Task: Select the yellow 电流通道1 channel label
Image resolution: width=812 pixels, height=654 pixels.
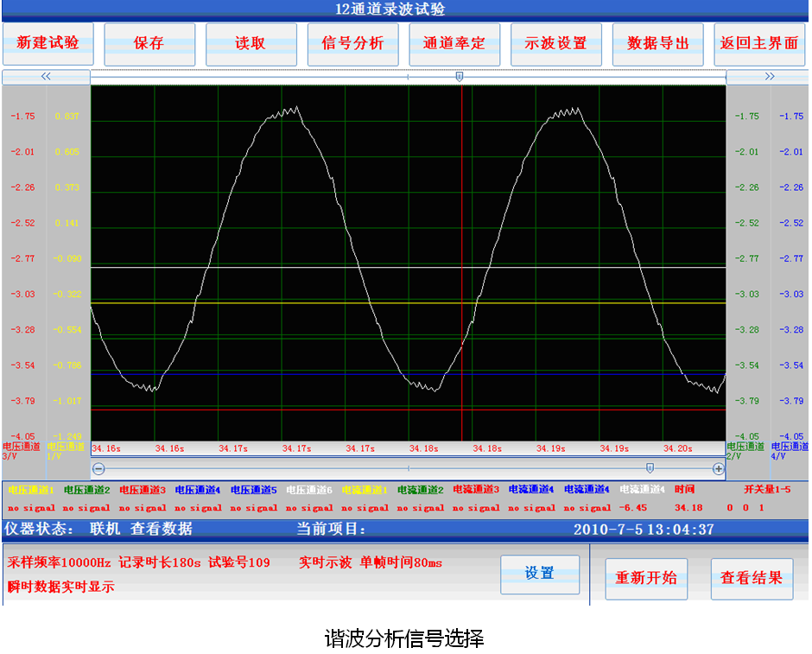Action: point(365,490)
